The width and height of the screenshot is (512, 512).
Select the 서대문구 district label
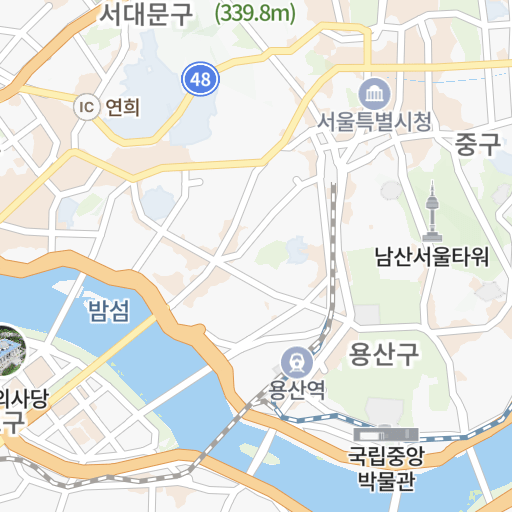(146, 14)
